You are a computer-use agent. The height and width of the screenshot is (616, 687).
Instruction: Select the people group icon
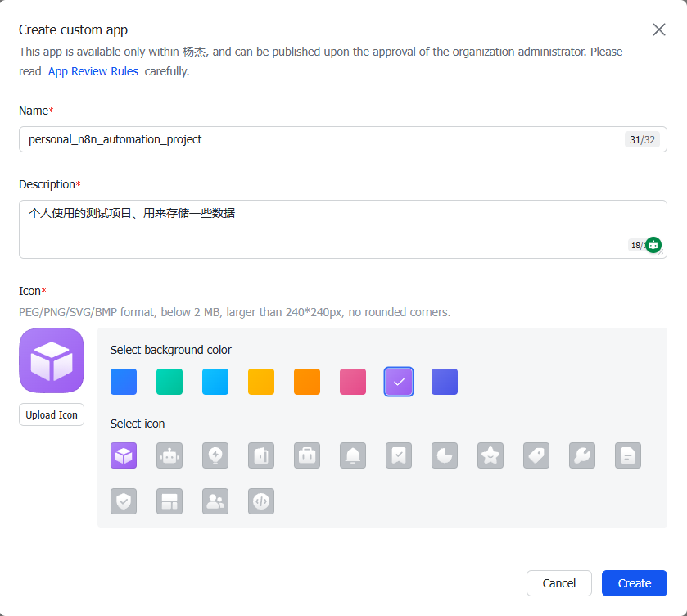click(x=215, y=501)
